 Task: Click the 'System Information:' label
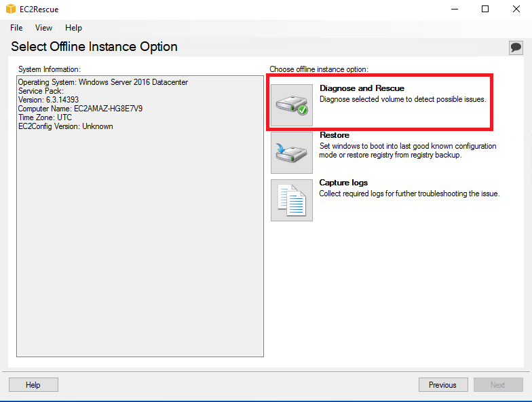pyautogui.click(x=49, y=69)
